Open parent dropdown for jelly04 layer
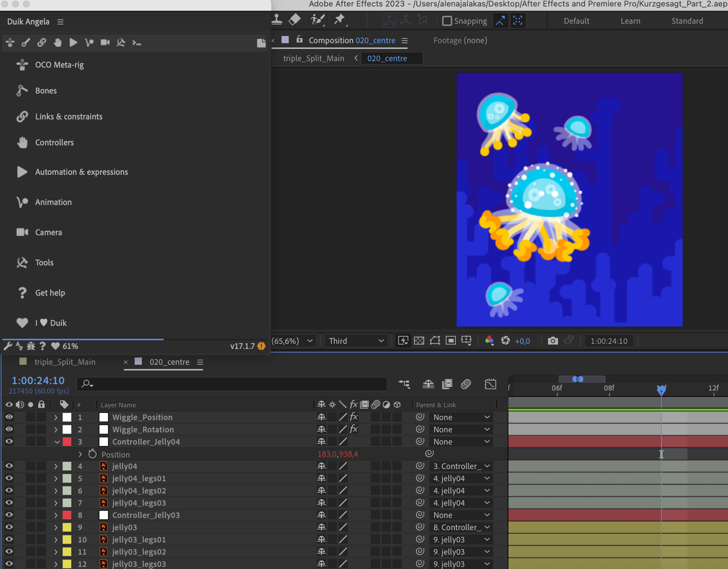 click(461, 466)
